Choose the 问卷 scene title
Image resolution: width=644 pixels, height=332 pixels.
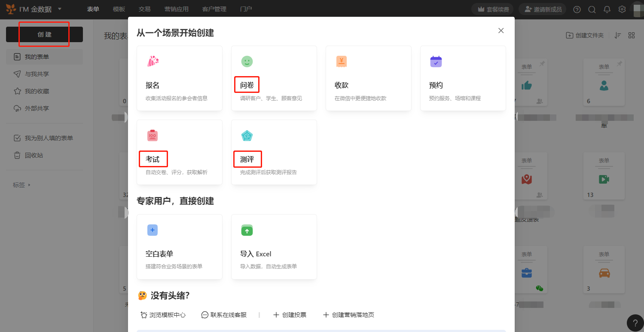point(247,85)
